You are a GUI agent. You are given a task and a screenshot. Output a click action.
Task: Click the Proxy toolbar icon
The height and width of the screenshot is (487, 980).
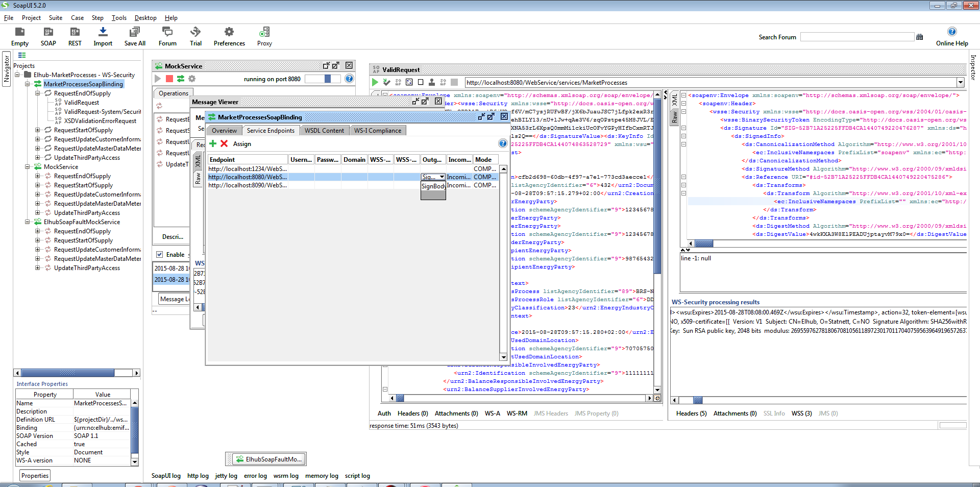pos(264,32)
